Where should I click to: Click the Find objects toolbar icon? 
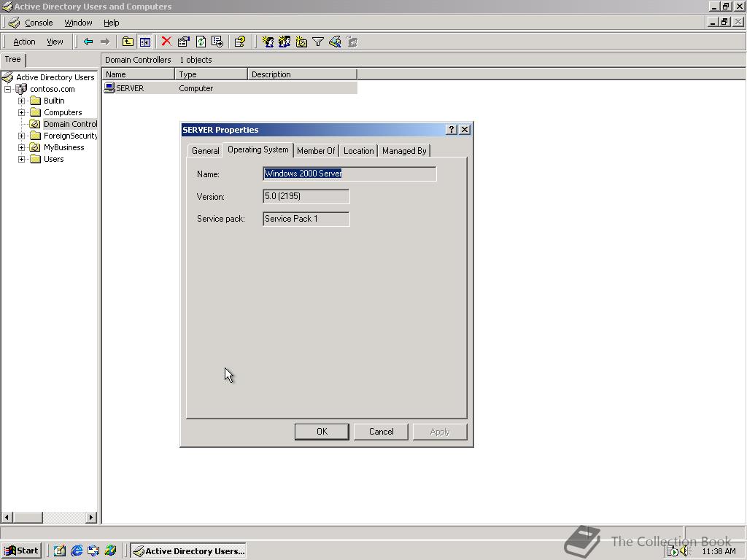point(335,42)
